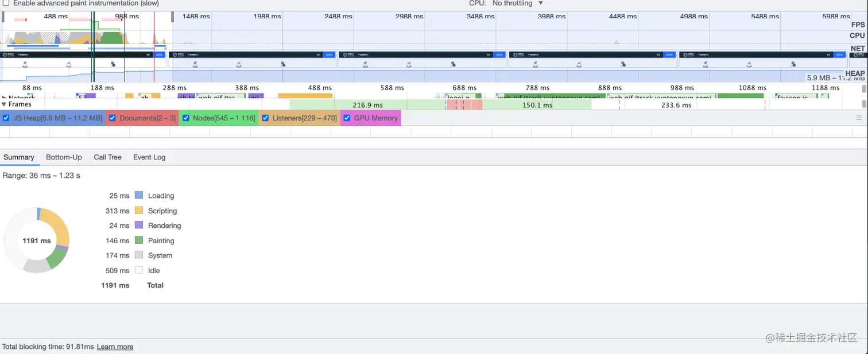The height and width of the screenshot is (354, 868).
Task: Click the System gray color swatch
Action: click(138, 255)
